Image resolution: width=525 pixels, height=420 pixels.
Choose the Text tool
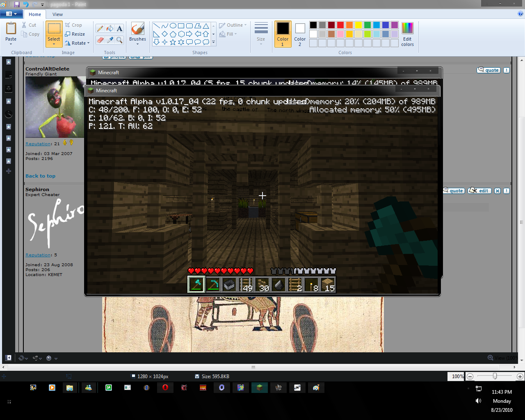click(x=119, y=28)
